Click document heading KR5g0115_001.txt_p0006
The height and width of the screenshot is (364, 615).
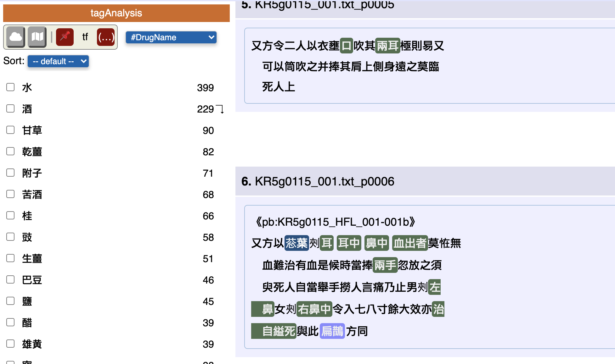(324, 181)
